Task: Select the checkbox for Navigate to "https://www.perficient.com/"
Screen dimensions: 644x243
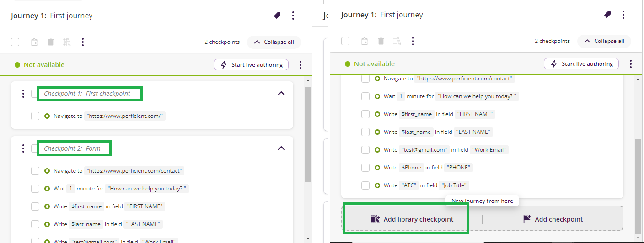Action: 35,116
